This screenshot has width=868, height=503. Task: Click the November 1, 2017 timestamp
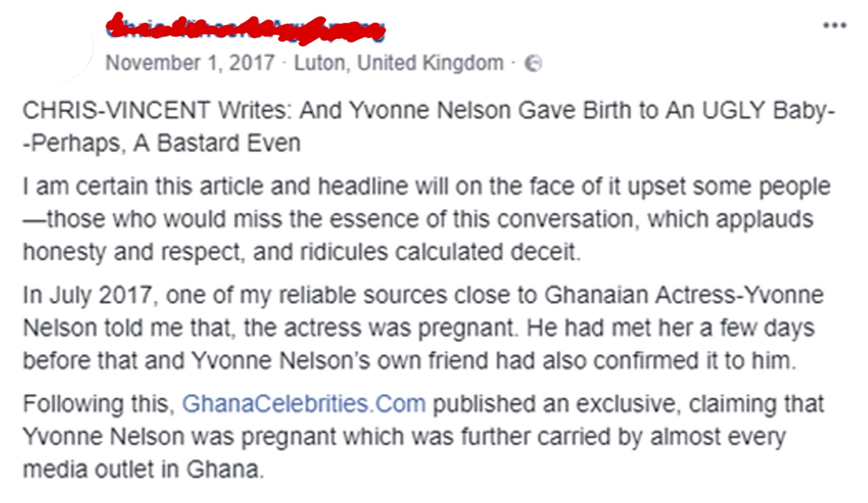[x=190, y=63]
